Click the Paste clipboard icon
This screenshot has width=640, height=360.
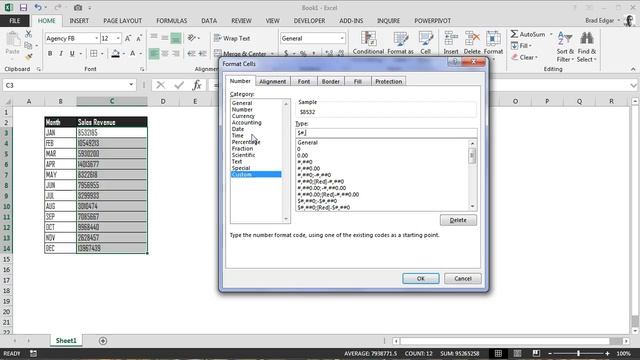pos(13,40)
